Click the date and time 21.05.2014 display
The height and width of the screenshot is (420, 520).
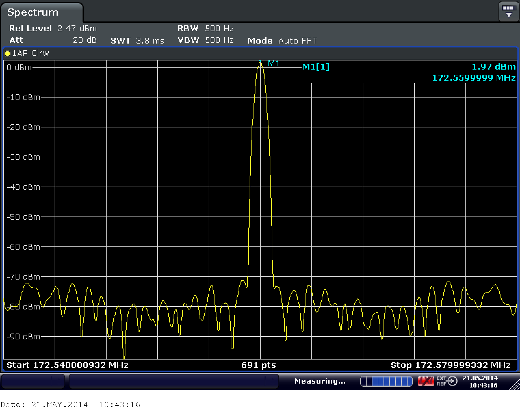coord(480,382)
